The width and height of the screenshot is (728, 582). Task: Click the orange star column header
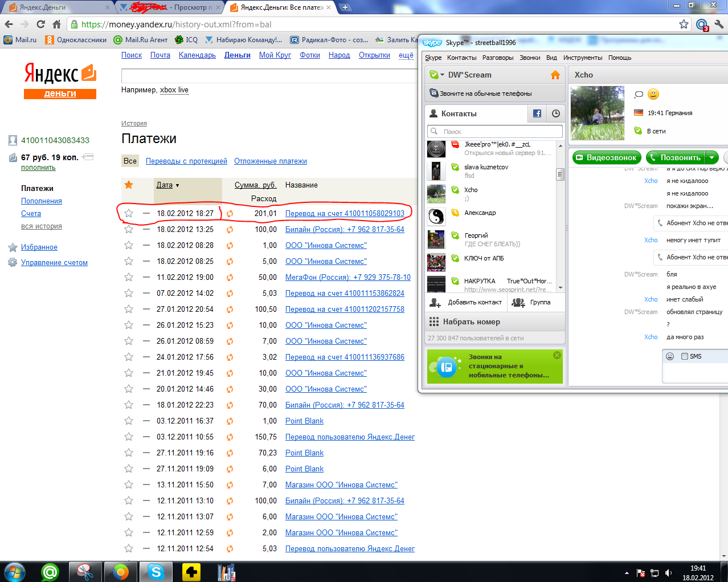tap(129, 185)
